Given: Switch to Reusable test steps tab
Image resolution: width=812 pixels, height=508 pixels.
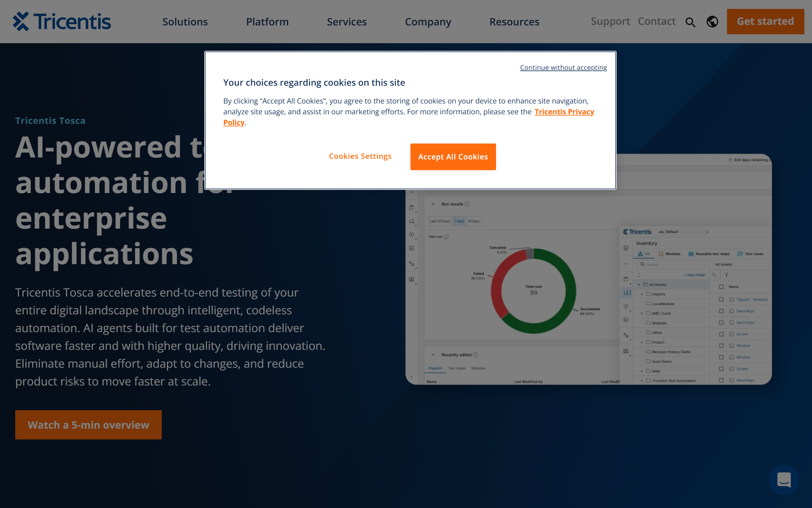Looking at the screenshot, I should click(709, 254).
